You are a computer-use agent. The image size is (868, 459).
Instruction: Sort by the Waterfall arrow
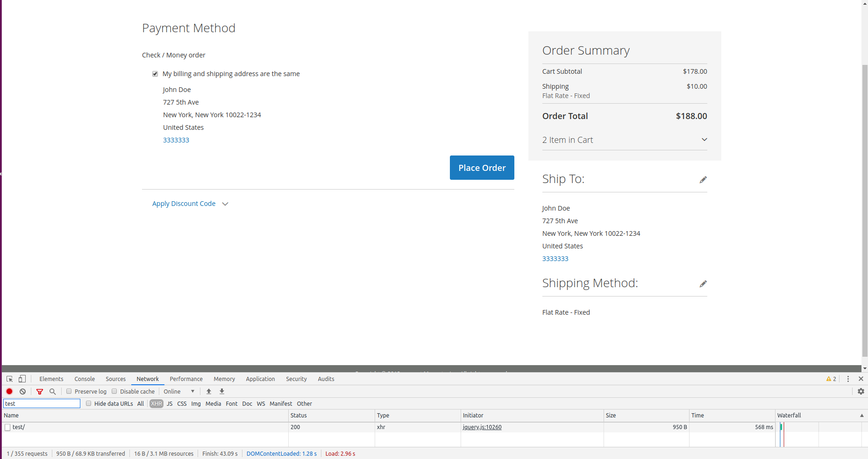click(x=862, y=416)
